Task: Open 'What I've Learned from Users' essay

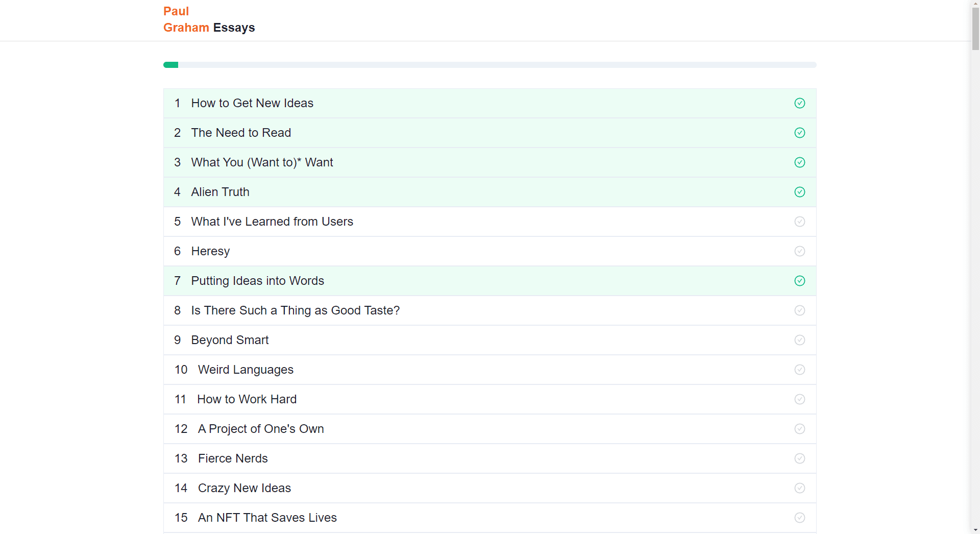Action: (272, 222)
